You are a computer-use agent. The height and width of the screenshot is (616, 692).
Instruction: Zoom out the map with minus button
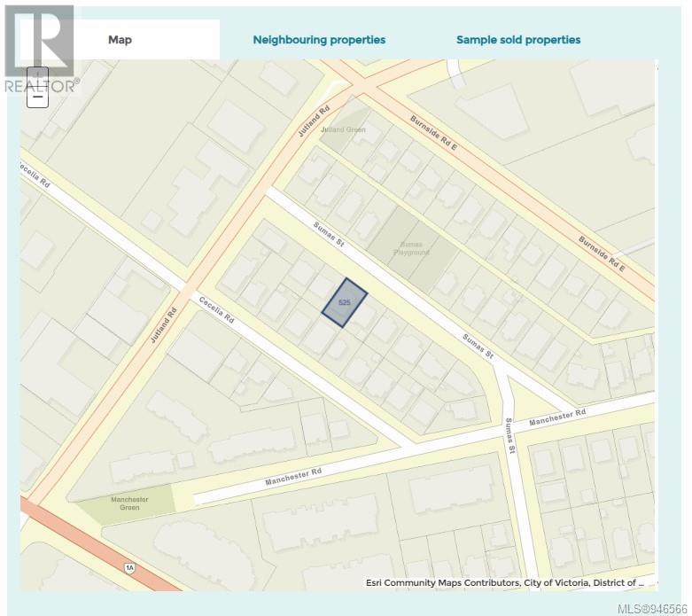pos(37,97)
